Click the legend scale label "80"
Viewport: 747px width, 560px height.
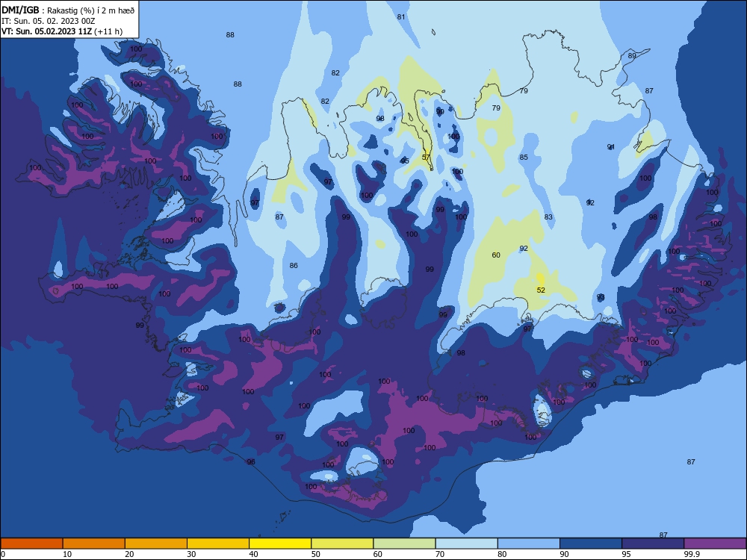coord(502,554)
